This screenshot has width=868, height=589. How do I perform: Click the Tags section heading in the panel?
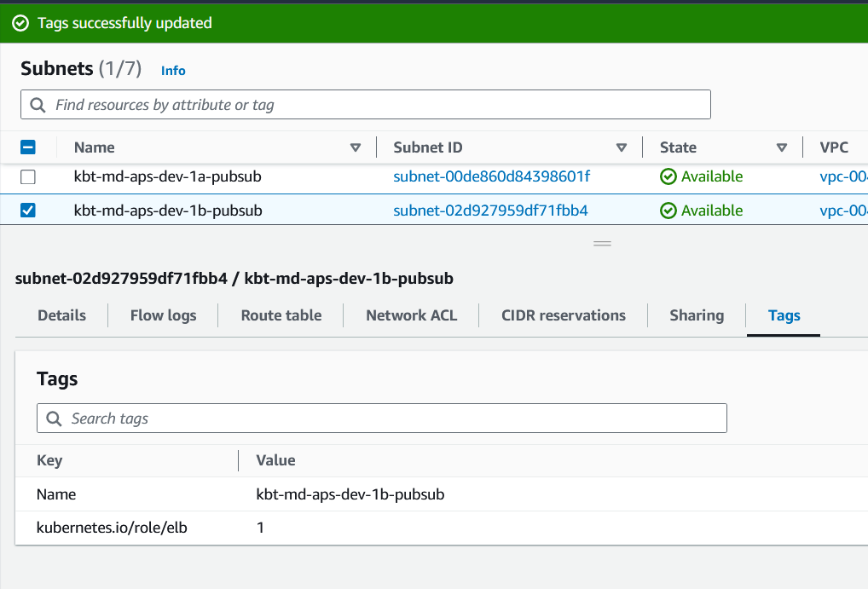click(57, 379)
